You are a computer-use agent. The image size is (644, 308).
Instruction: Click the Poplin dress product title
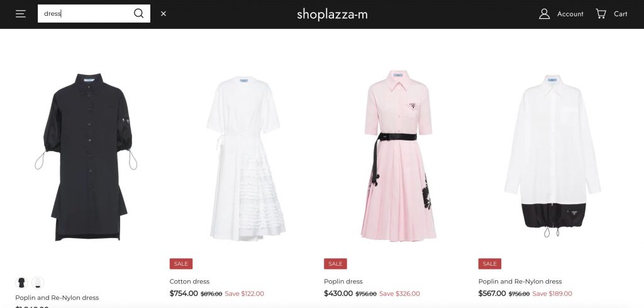[343, 282]
